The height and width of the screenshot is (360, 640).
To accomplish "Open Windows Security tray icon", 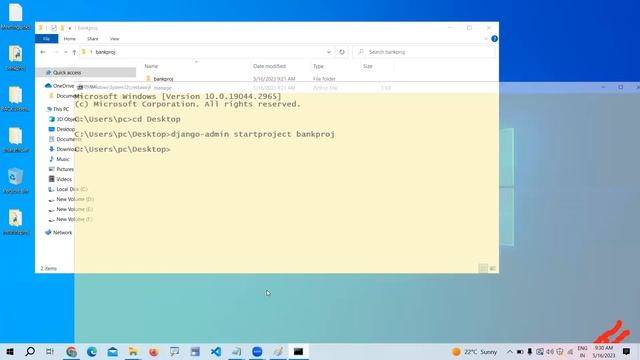I will (560, 351).
